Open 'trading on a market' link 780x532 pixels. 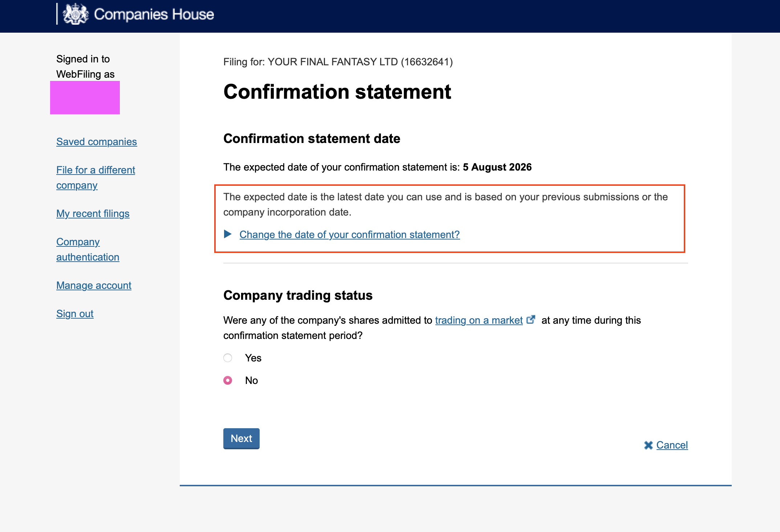(479, 320)
